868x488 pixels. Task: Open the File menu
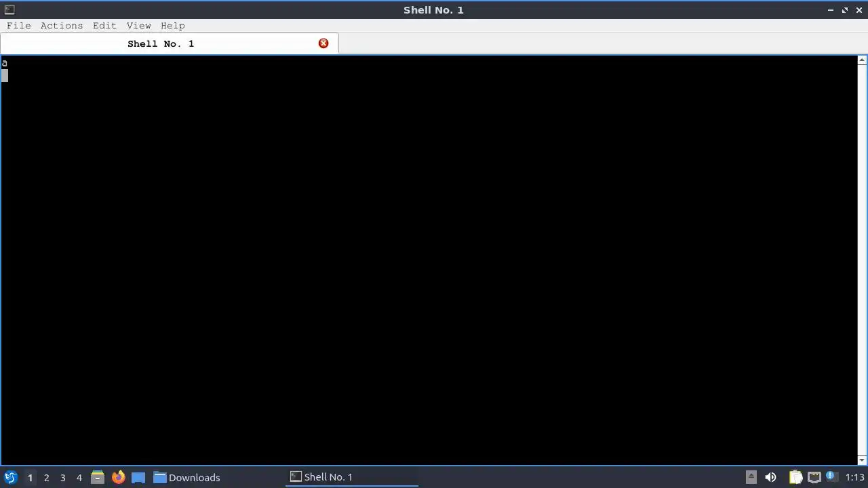click(18, 26)
